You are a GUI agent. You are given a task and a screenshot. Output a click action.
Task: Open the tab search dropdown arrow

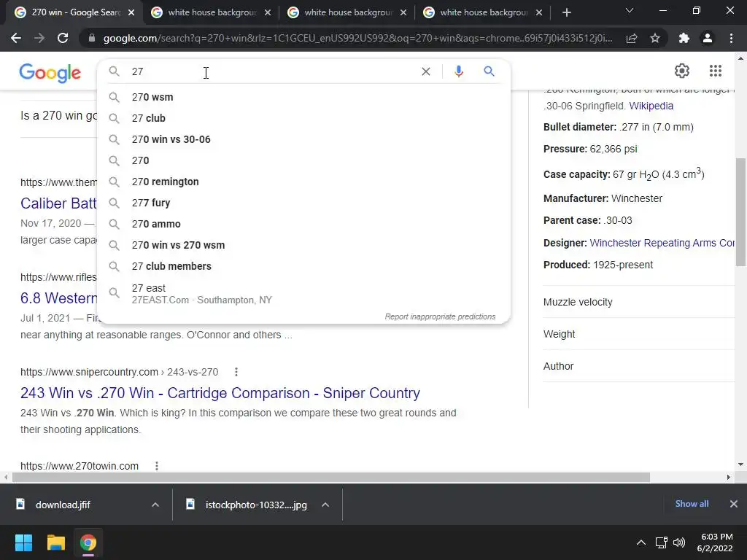[x=630, y=10]
